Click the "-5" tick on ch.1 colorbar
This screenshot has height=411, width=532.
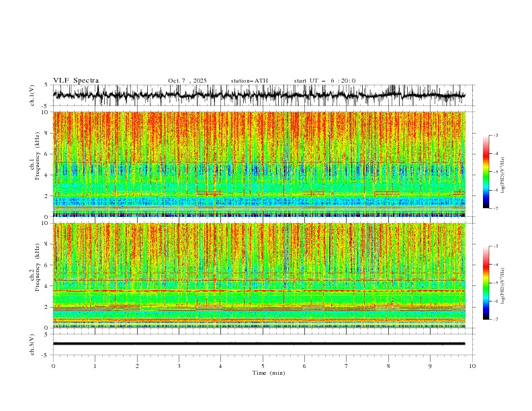[x=496, y=172]
